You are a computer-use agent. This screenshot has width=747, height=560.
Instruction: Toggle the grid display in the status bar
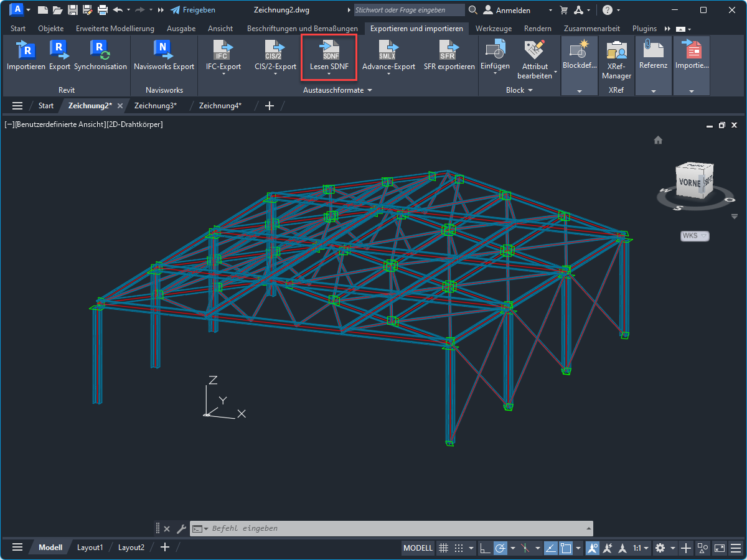[444, 548]
